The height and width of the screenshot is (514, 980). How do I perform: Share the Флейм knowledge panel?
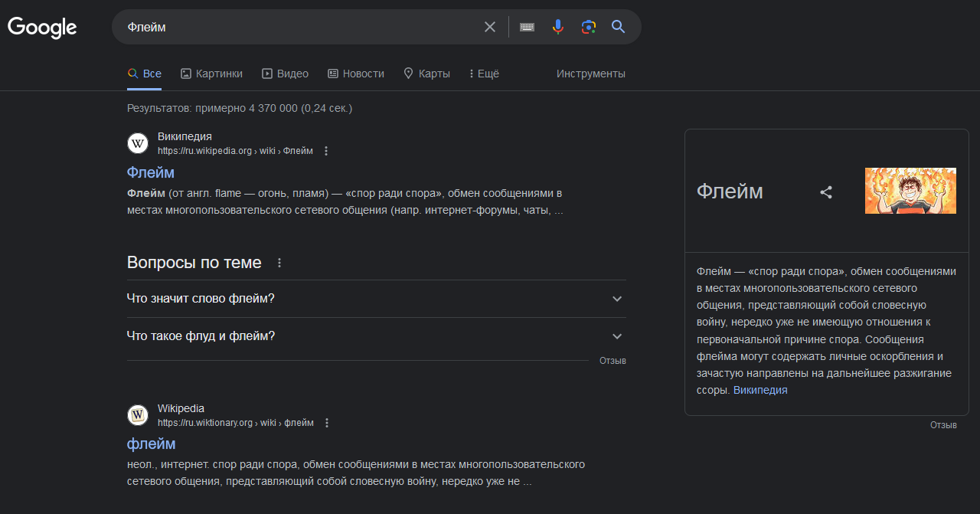click(x=826, y=192)
